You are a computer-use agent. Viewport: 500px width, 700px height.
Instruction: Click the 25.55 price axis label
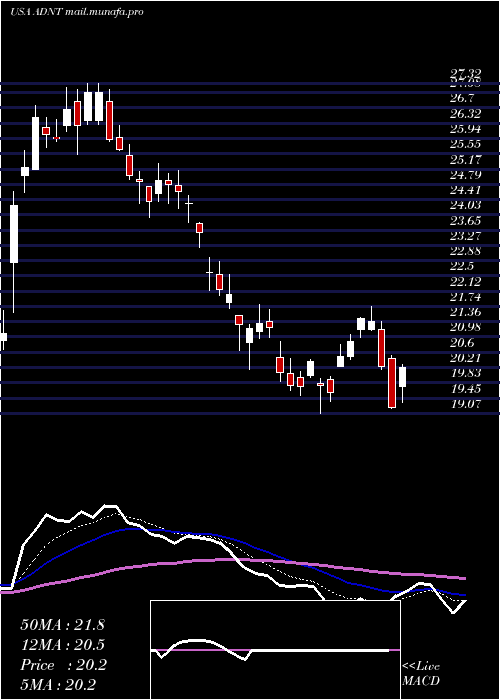coord(465,144)
